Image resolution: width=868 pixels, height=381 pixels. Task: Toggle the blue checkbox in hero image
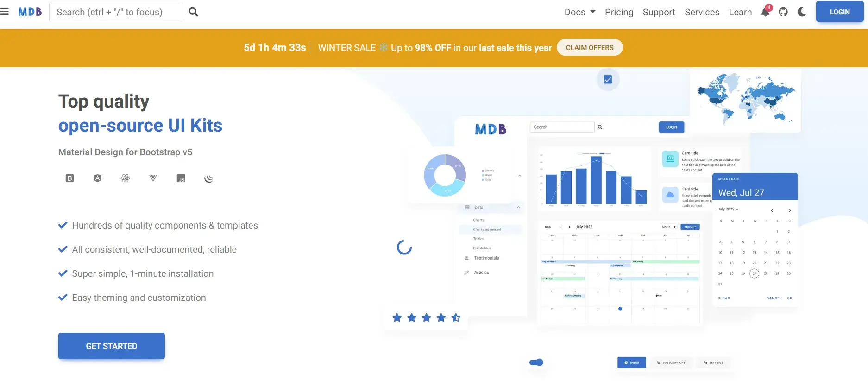[608, 80]
